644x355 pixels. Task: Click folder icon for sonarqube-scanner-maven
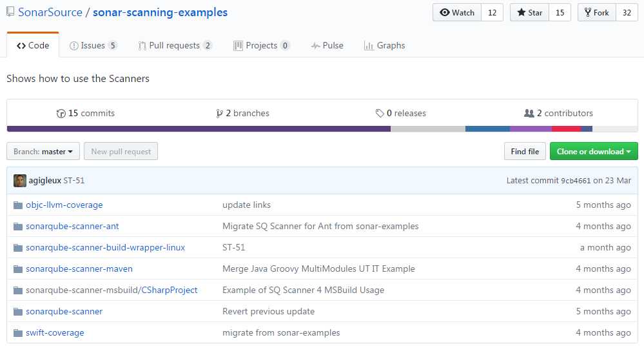point(17,269)
